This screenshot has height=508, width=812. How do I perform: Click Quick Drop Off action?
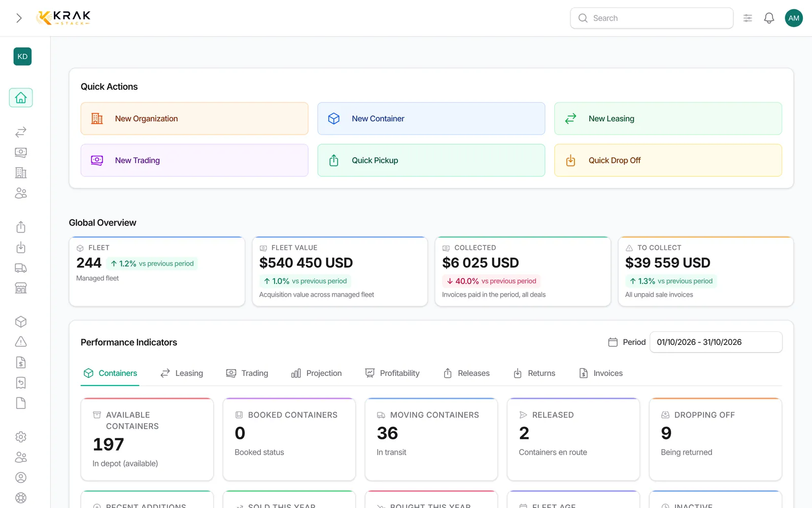[668, 161]
